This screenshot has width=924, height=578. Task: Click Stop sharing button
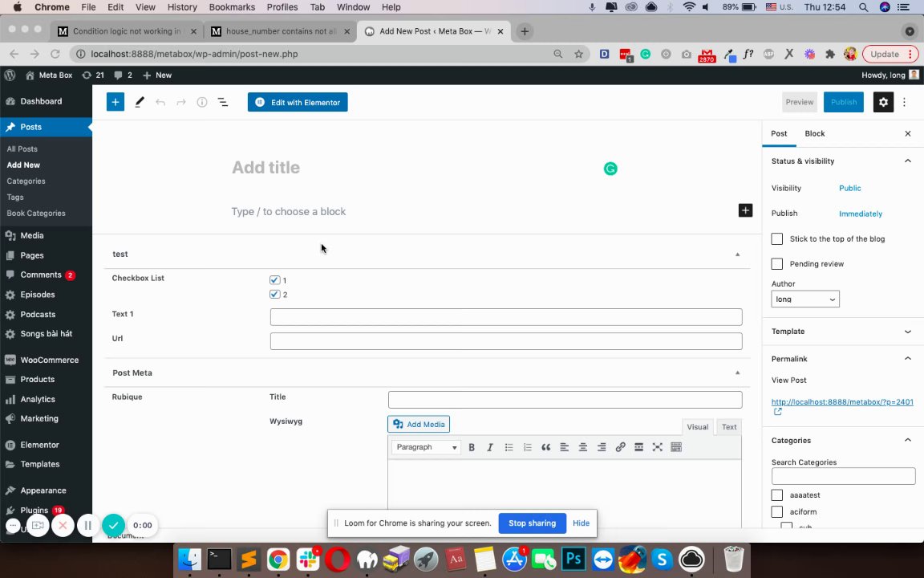pyautogui.click(x=532, y=523)
